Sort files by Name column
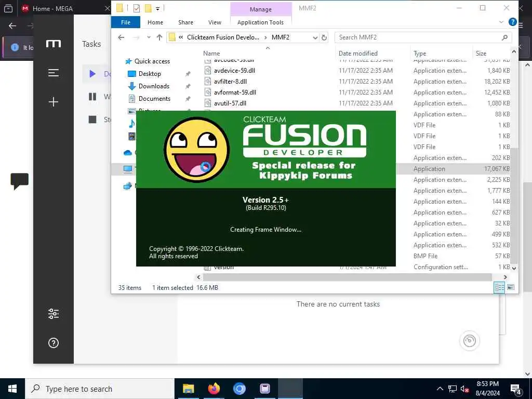The height and width of the screenshot is (399, 532). point(211,54)
